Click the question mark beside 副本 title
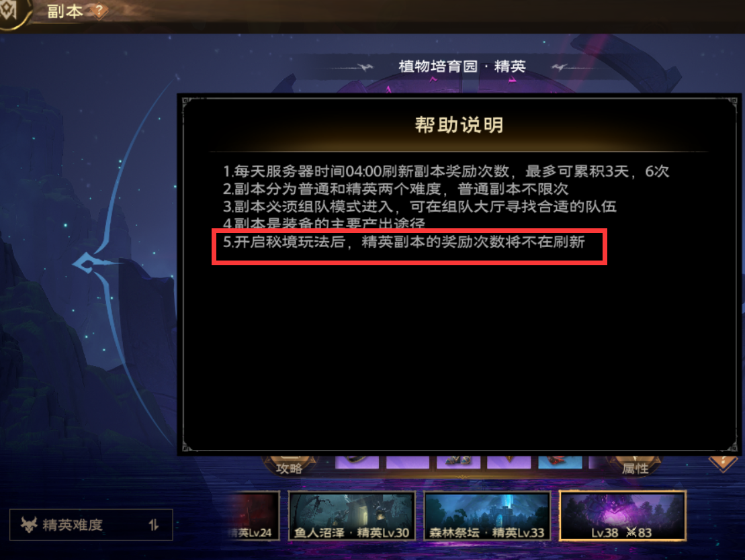Screen dimensions: 745x560 [99, 11]
